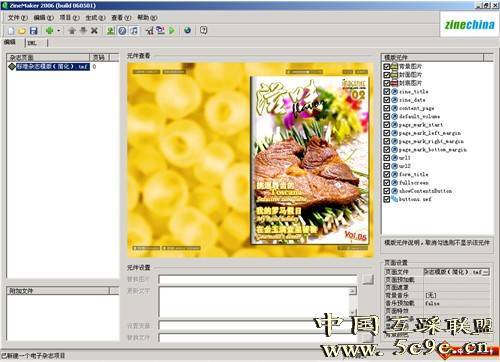Uncheck the 背景图片 element checkbox
This screenshot has height=362, width=500.
[x=387, y=66]
